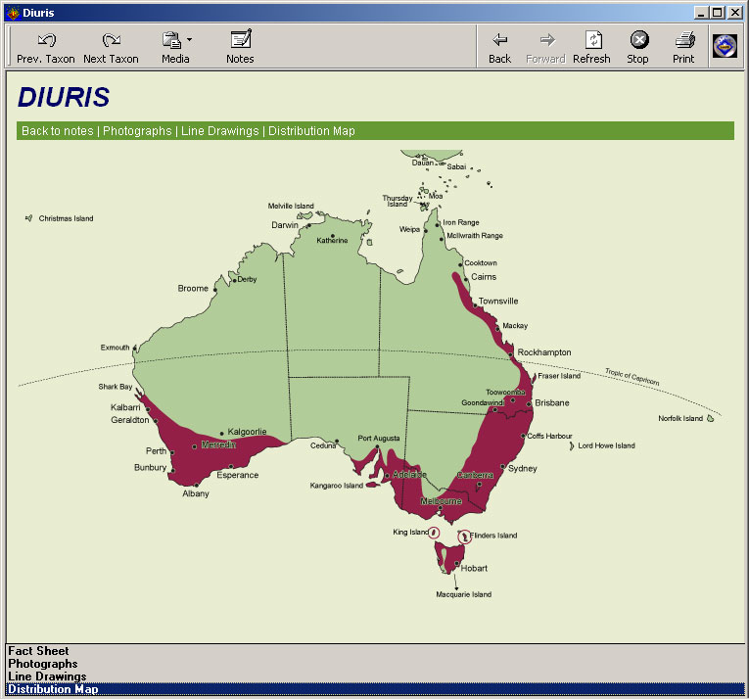Image resolution: width=749 pixels, height=700 pixels.
Task: Refresh the current page
Action: [x=591, y=47]
